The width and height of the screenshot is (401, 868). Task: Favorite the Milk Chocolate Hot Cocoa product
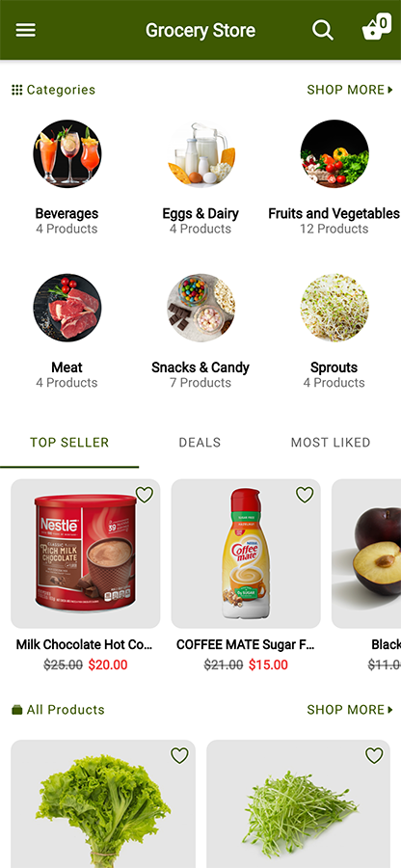145,495
